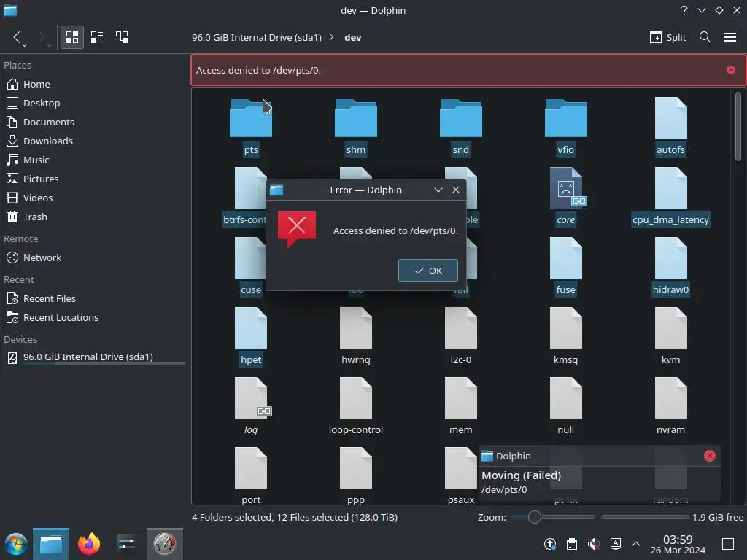Open the error dialog window menu chevron
Viewport: 747px width, 560px height.
coord(438,190)
